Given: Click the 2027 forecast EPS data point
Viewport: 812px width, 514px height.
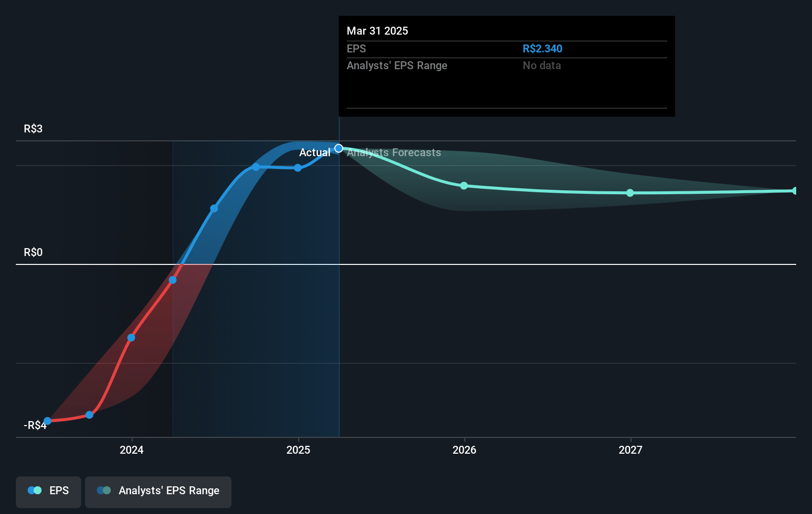Looking at the screenshot, I should coord(630,193).
